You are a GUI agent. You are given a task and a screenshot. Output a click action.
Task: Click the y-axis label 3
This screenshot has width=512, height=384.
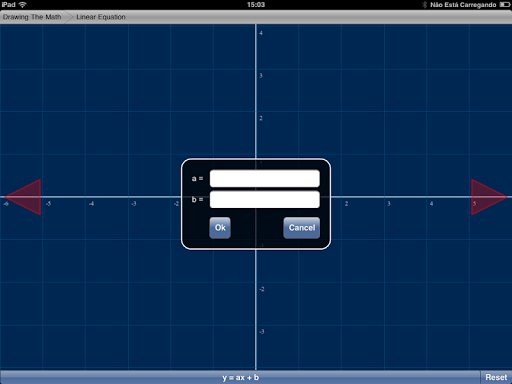pos(261,76)
